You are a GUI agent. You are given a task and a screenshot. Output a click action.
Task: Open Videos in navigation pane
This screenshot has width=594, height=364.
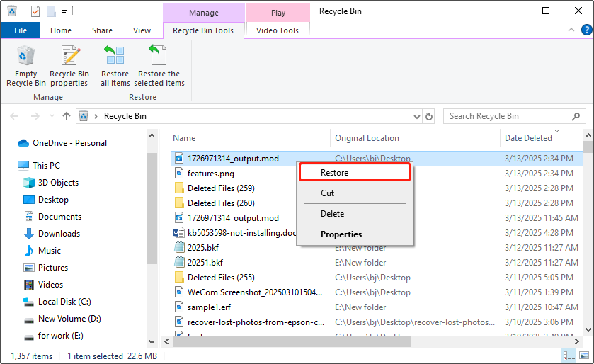point(50,285)
